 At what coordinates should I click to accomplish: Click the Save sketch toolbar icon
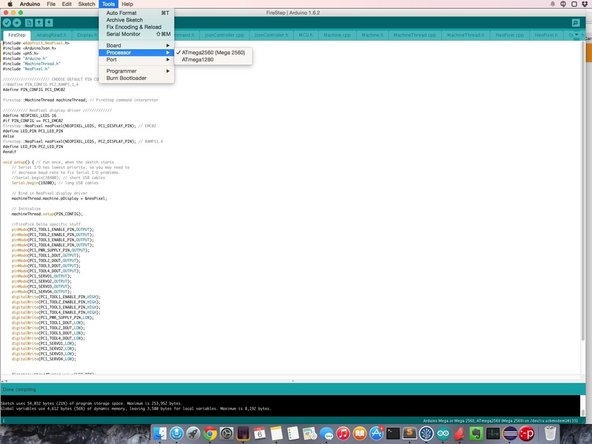click(x=49, y=23)
